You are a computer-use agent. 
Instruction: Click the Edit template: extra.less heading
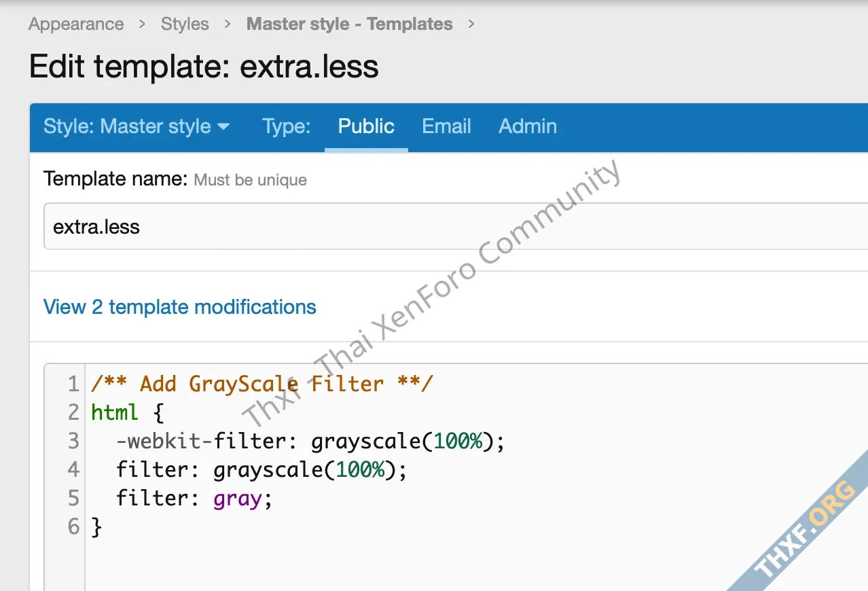coord(204,67)
